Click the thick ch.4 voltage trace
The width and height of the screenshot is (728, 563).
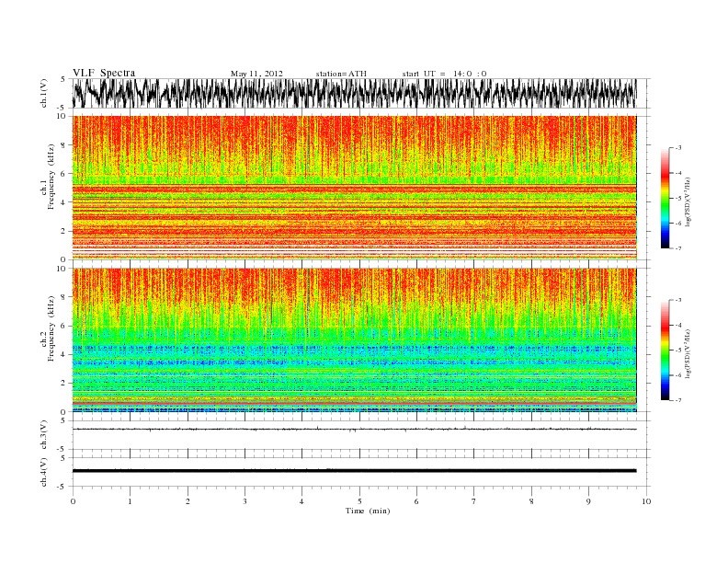coord(354,471)
